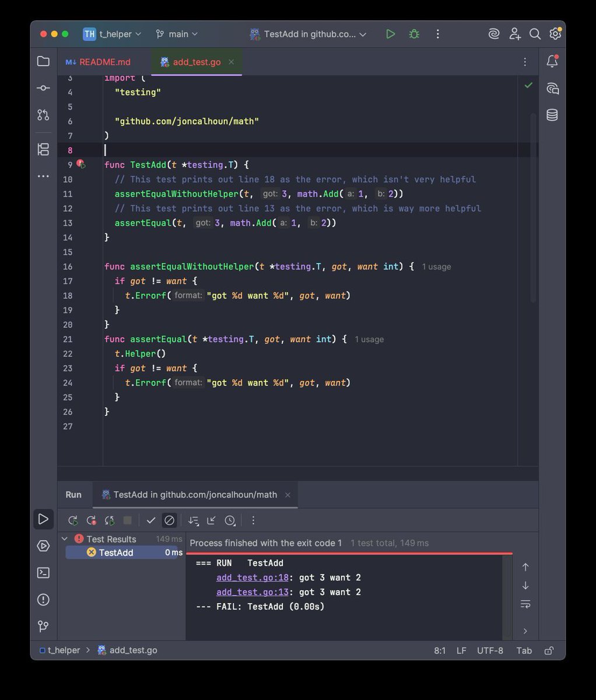Expand more console actions chevron

point(525,631)
